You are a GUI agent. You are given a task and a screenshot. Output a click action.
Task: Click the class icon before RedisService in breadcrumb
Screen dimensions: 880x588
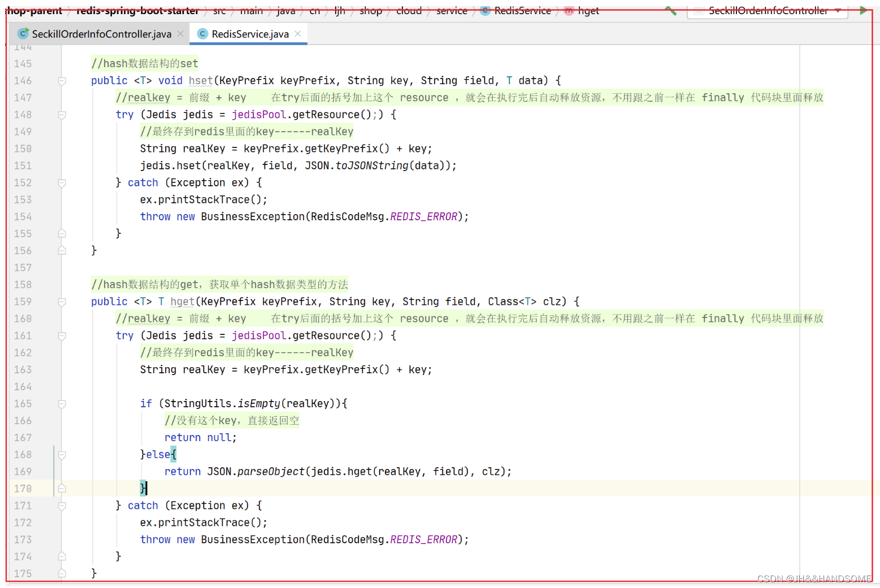tap(485, 10)
